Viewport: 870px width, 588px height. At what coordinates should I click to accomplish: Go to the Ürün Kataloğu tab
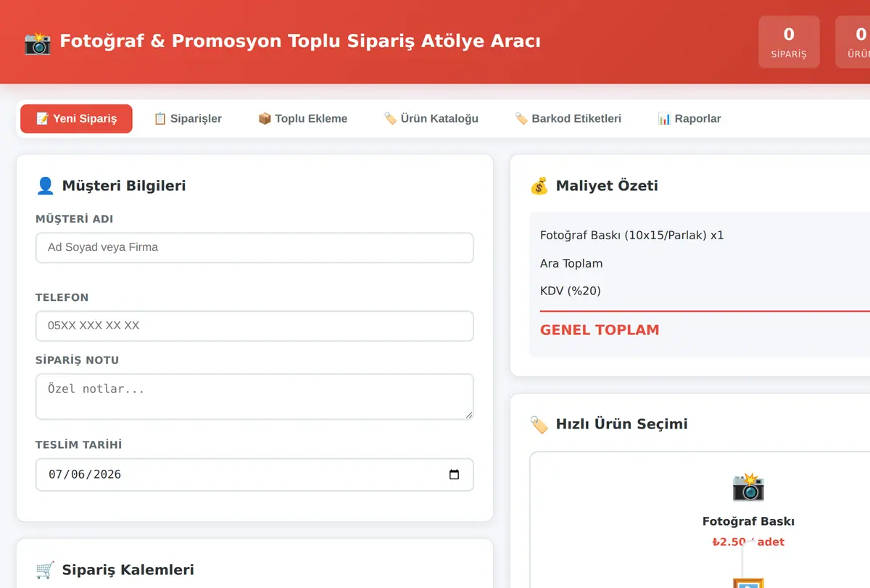pos(431,119)
